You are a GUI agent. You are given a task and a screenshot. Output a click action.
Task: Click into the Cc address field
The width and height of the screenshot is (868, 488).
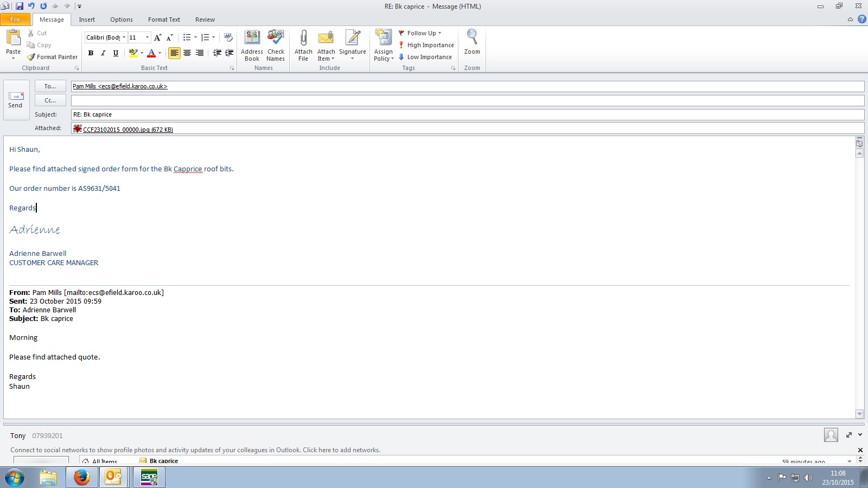tap(467, 100)
